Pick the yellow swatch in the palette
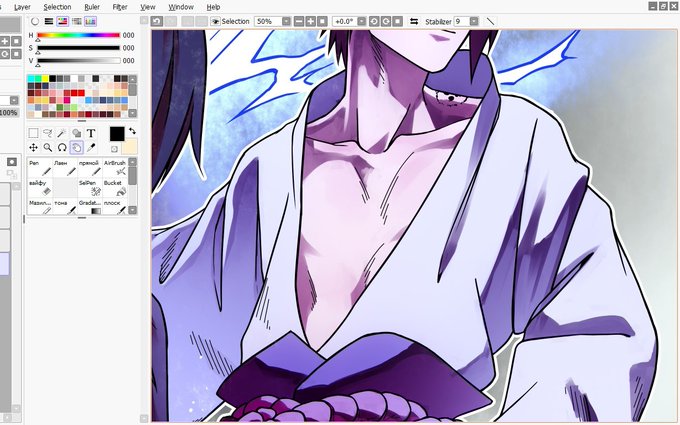 [45, 78]
